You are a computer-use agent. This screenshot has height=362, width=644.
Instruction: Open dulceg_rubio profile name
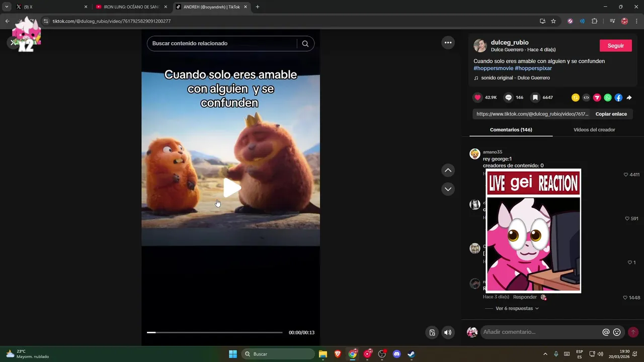510,43
